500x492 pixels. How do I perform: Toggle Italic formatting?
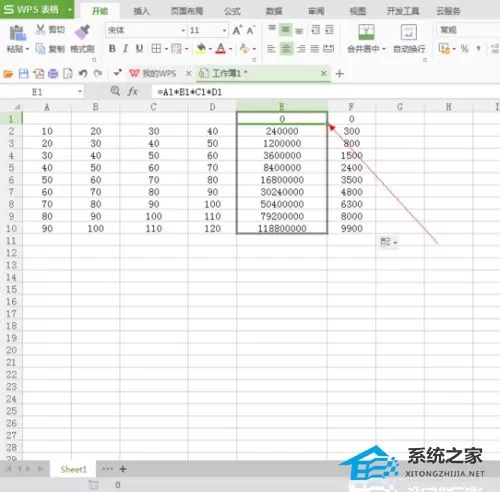125,49
